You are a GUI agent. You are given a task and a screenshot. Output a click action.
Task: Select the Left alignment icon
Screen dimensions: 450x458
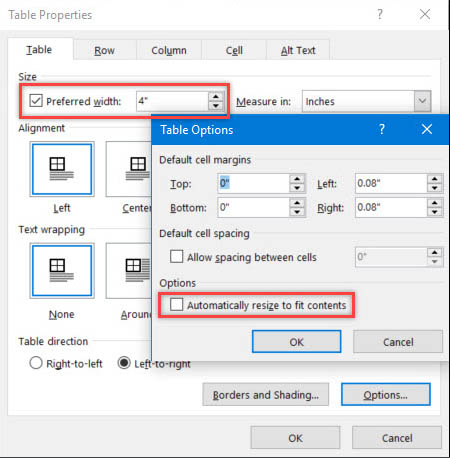(x=62, y=169)
